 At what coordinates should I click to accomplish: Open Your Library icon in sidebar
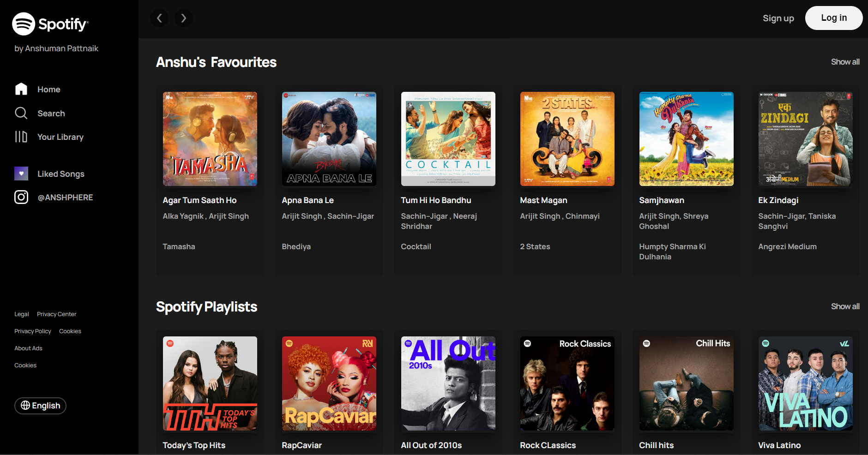(21, 137)
